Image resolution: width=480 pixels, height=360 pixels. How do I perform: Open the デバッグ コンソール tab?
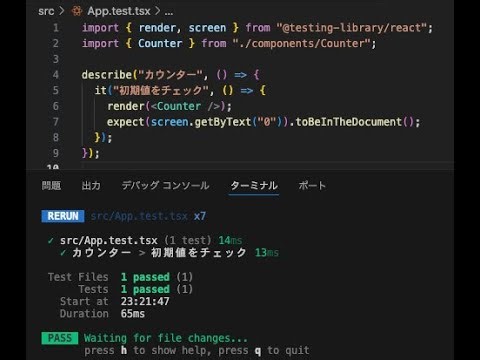coord(165,185)
